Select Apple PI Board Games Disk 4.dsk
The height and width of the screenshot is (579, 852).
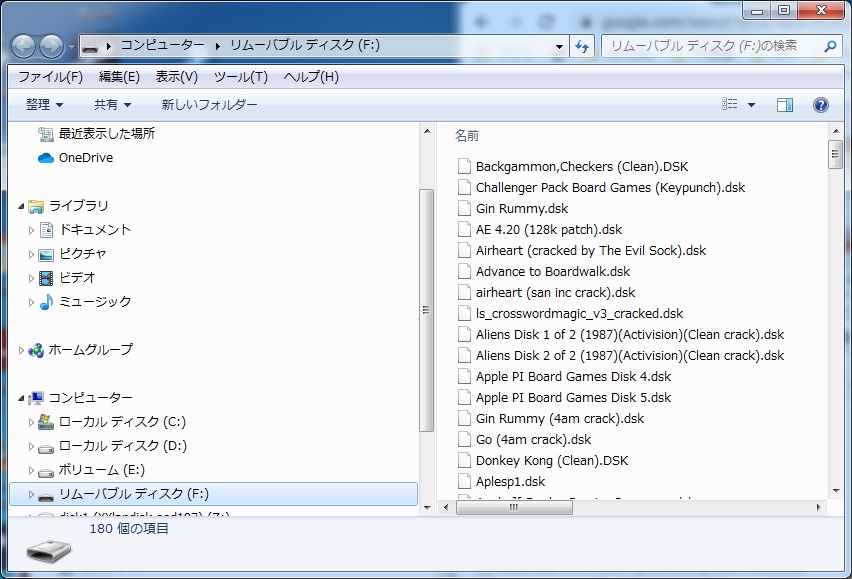click(573, 376)
